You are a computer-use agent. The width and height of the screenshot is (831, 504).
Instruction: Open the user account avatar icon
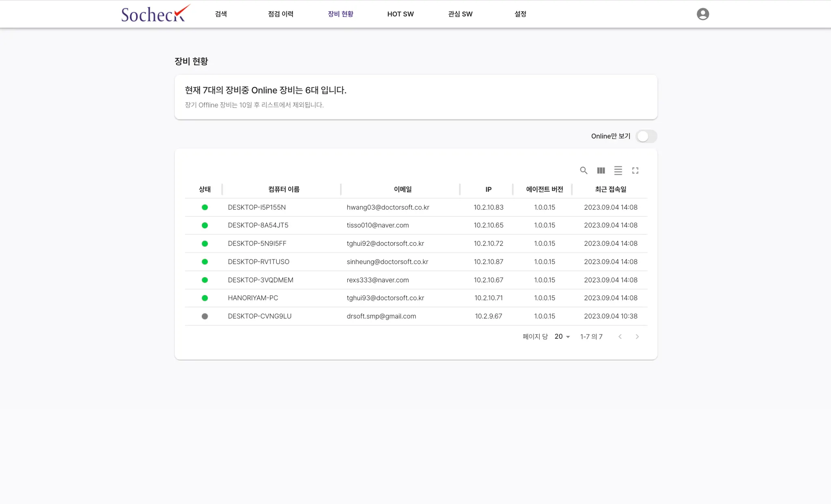(703, 14)
